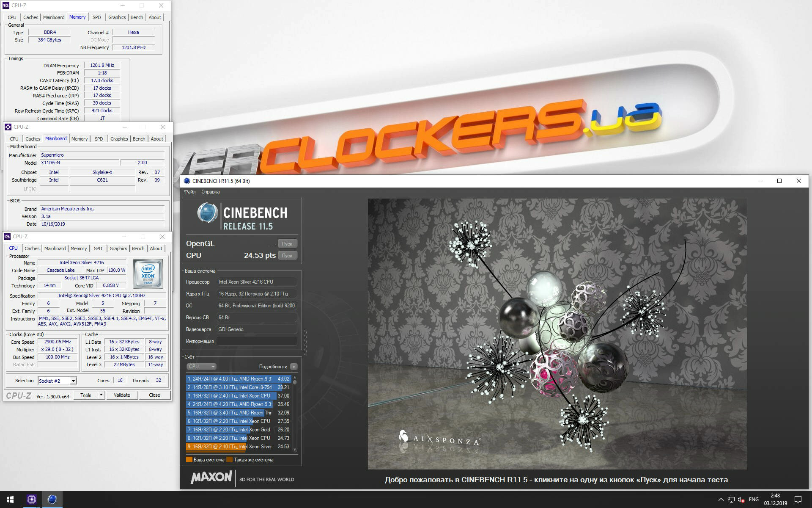The image size is (812, 508).
Task: Click the Ваша система orange legend swatch
Action: click(x=189, y=460)
